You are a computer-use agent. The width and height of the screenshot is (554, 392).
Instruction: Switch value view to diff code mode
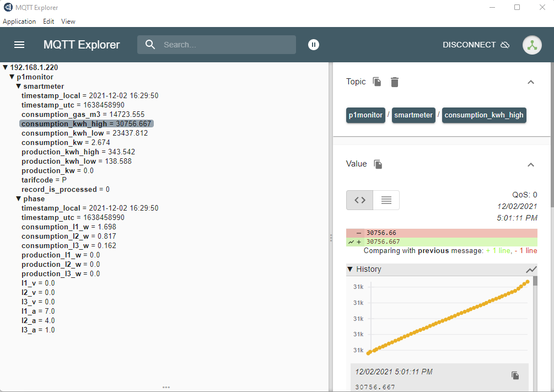pyautogui.click(x=359, y=200)
